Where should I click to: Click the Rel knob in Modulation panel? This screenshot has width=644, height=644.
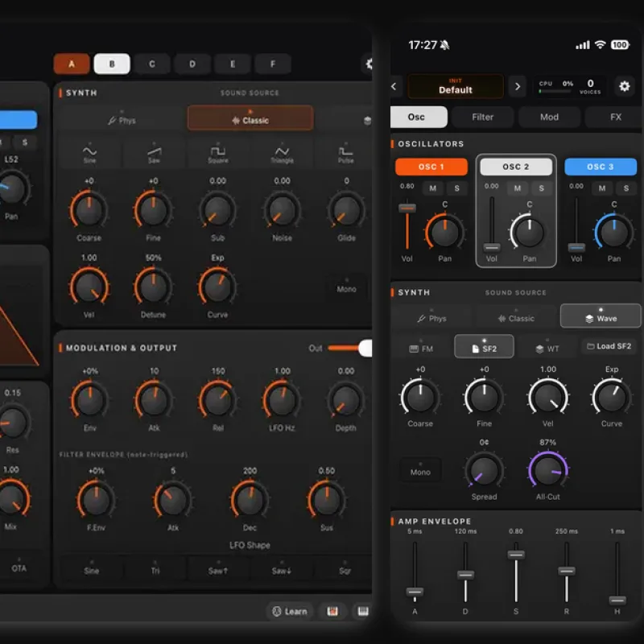click(x=217, y=399)
